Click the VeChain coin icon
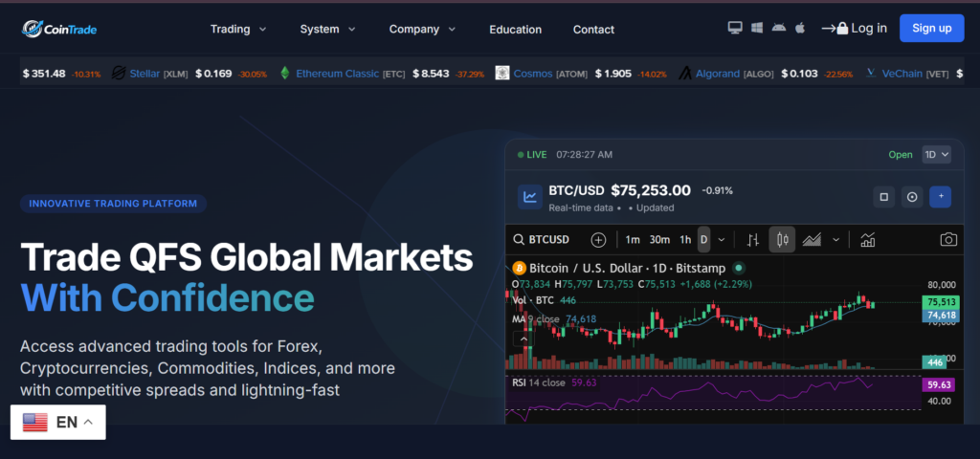 click(871, 73)
